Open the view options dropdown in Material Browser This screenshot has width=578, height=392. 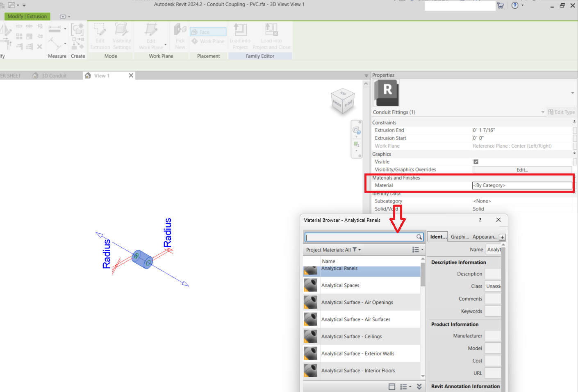417,249
